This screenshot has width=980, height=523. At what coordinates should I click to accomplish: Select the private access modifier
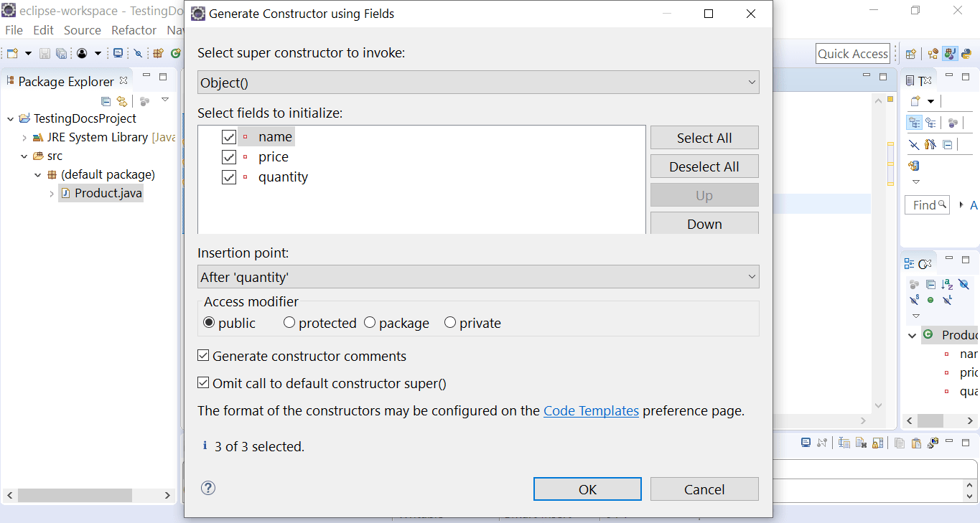coord(450,322)
